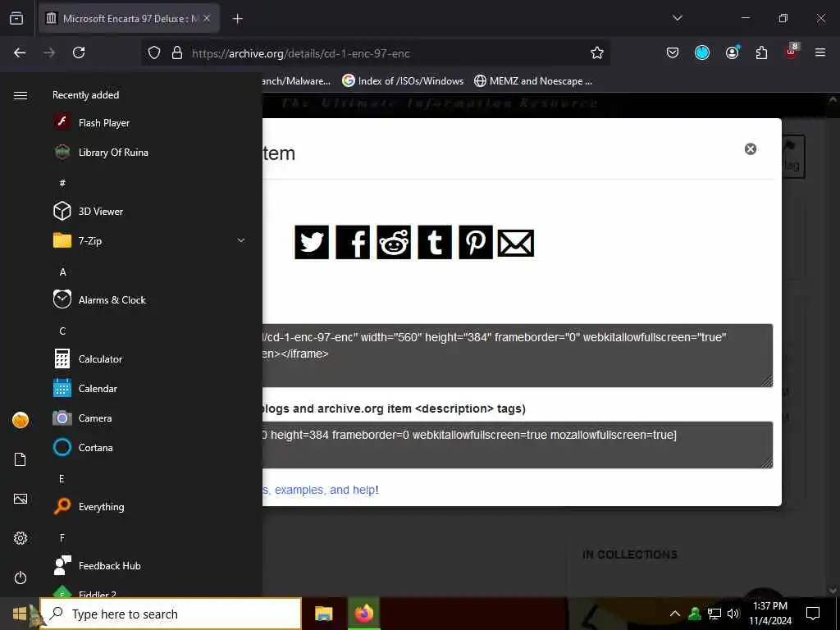Click the wordpress embed code text box
Image resolution: width=840 pixels, height=630 pixels.
point(518,445)
